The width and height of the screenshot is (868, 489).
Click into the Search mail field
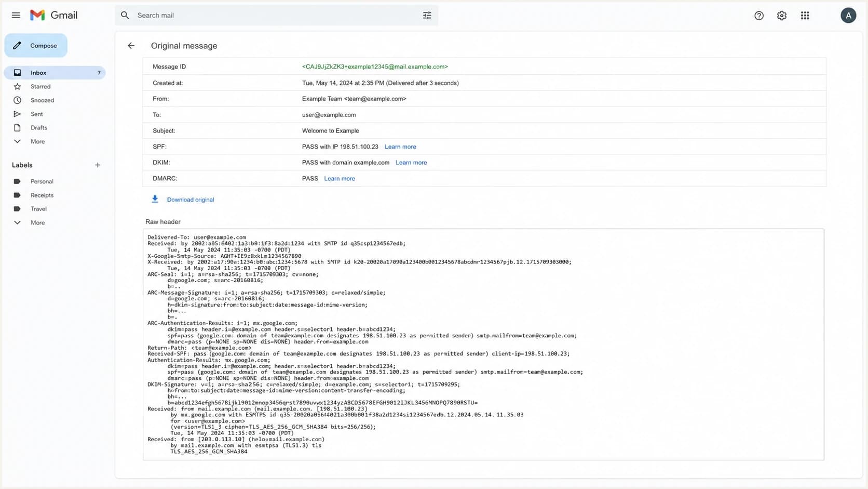coord(276,16)
